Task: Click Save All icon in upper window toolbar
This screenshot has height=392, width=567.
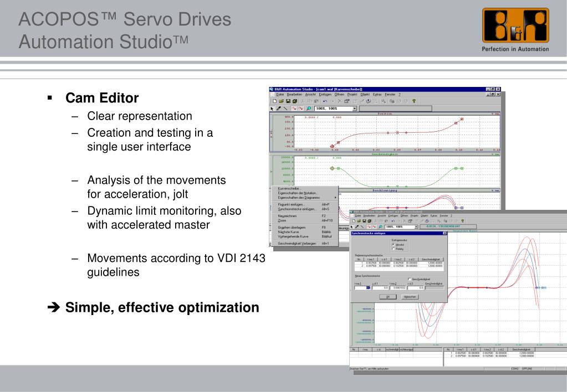Action: (x=295, y=101)
